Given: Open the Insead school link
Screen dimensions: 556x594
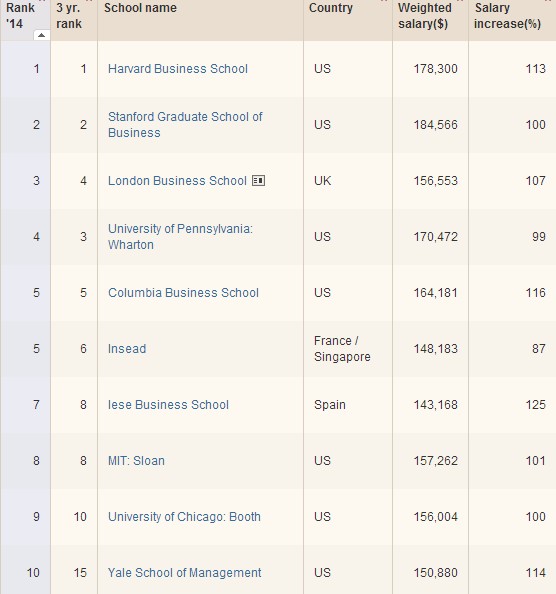Looking at the screenshot, I should (127, 349).
